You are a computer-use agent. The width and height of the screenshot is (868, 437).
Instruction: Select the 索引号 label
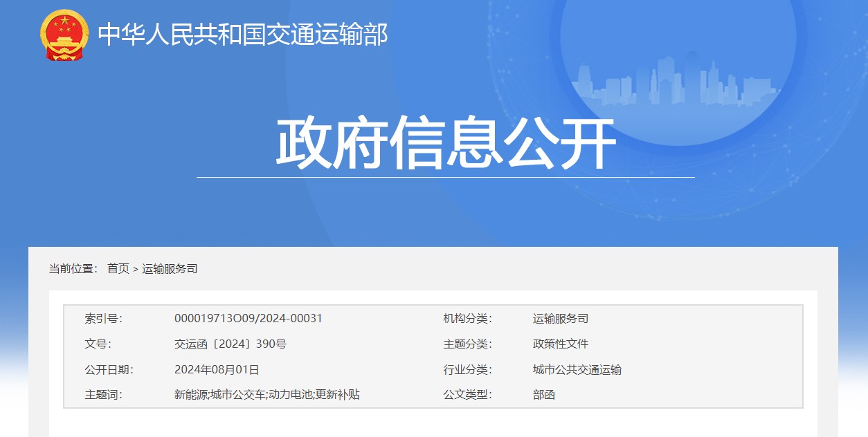point(104,319)
